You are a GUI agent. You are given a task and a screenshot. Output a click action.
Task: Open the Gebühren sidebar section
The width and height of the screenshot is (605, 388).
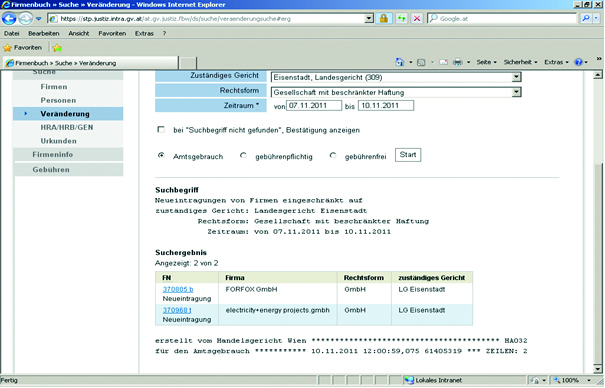pyautogui.click(x=68, y=169)
